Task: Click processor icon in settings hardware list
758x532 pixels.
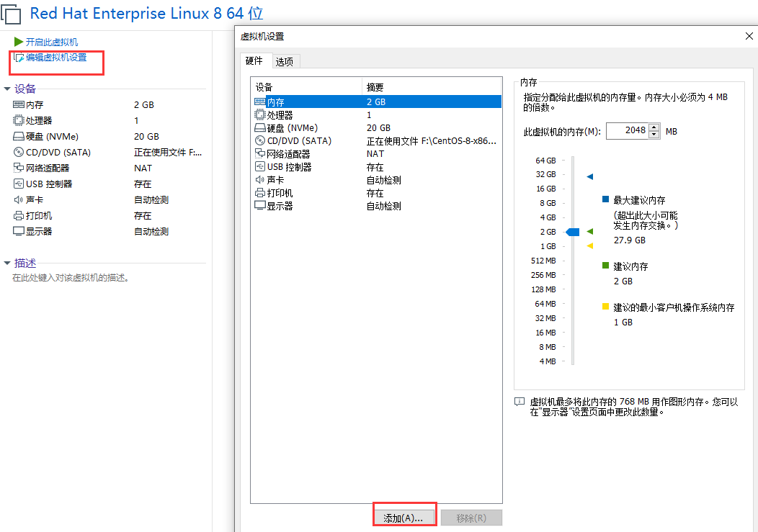Action: pos(259,115)
